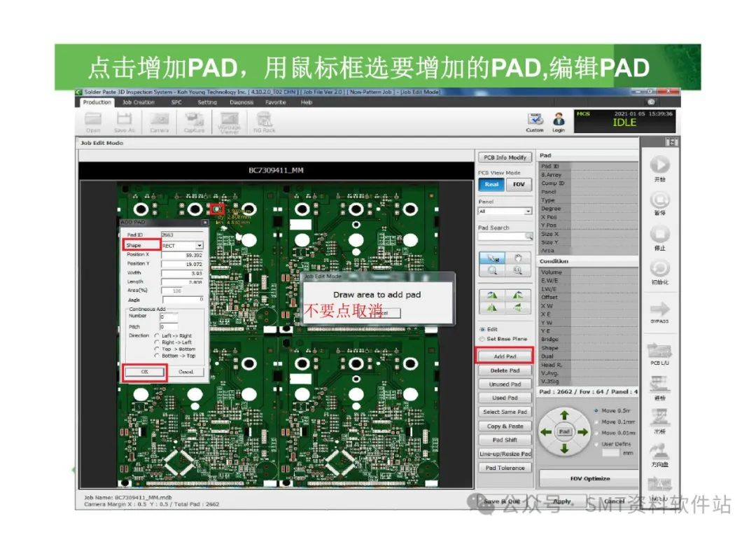Select the zoom magnifier tool

click(x=492, y=270)
